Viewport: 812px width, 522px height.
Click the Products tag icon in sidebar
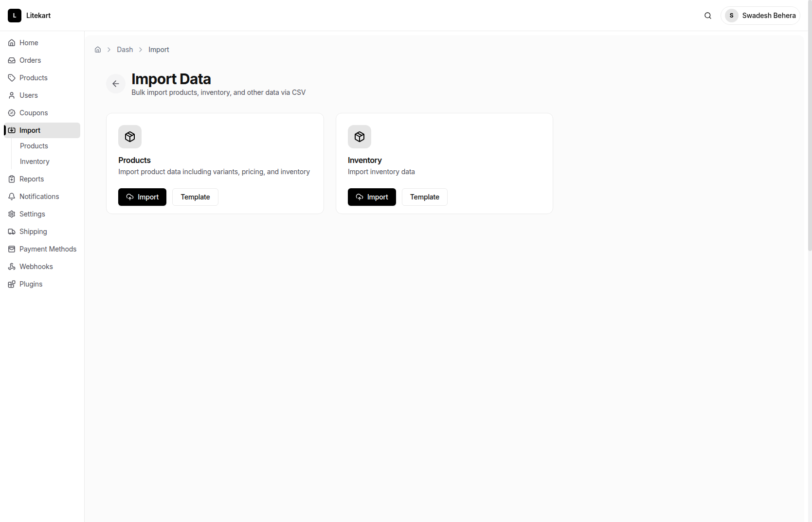[12, 78]
